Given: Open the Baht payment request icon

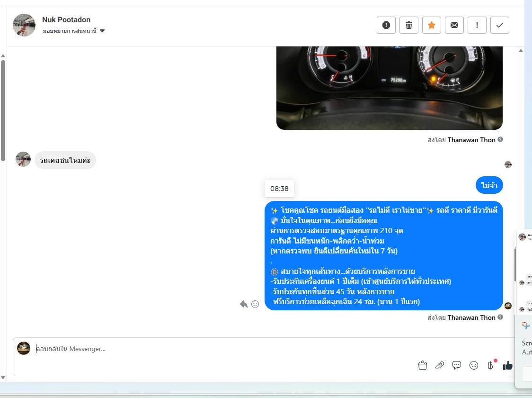Looking at the screenshot, I should [x=491, y=365].
